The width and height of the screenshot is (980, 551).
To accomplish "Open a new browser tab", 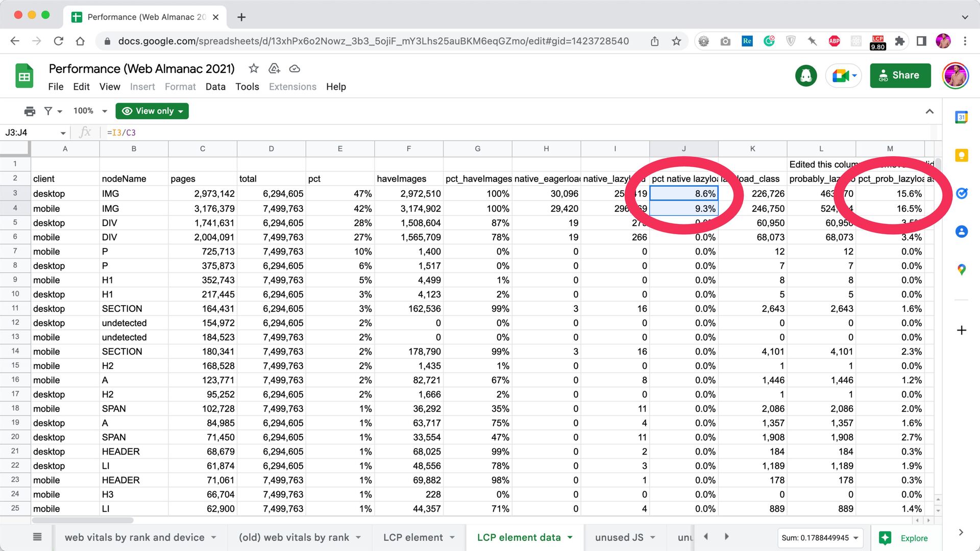I will (x=241, y=17).
